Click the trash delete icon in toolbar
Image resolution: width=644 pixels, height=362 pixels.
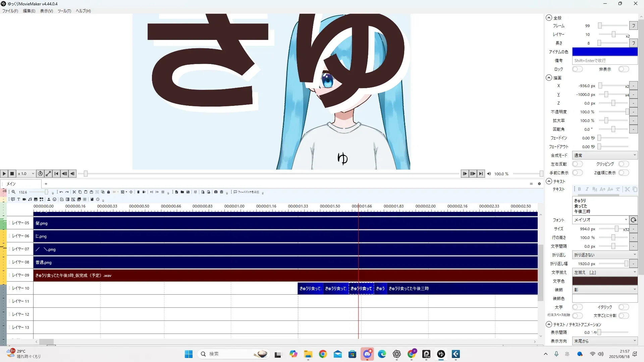click(x=138, y=192)
